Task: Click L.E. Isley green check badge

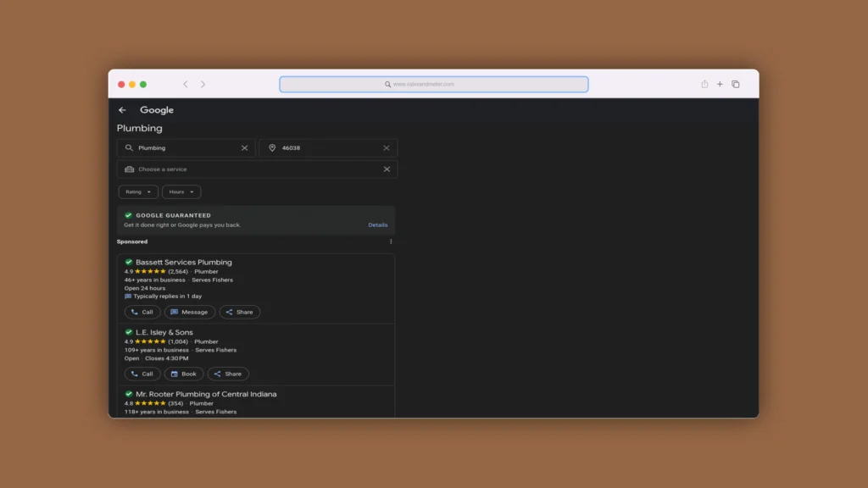Action: [x=129, y=332]
